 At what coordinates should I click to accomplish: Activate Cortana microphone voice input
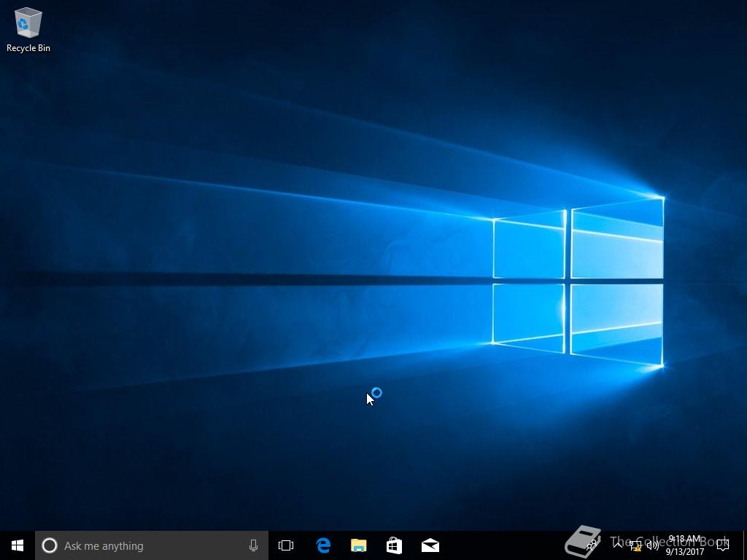(x=253, y=545)
